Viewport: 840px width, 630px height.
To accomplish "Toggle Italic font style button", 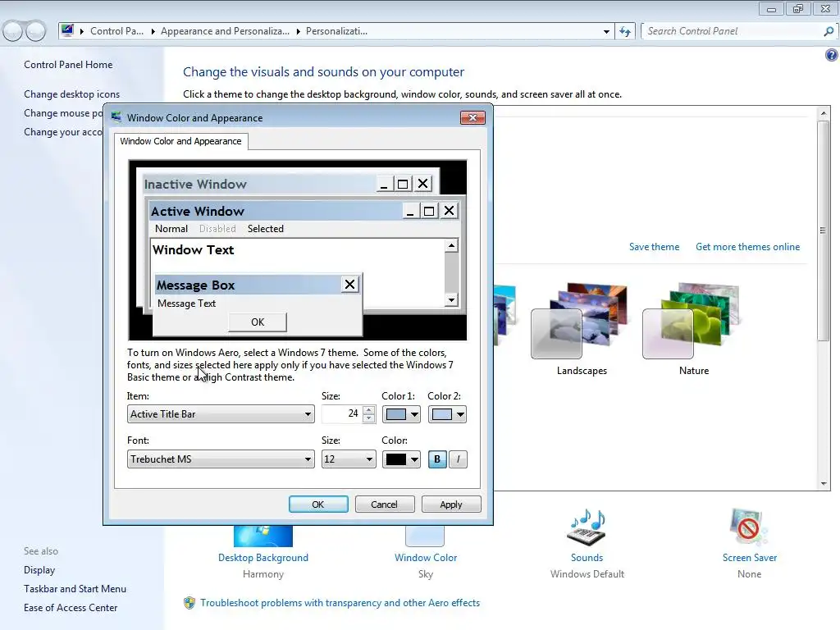I will pos(458,459).
